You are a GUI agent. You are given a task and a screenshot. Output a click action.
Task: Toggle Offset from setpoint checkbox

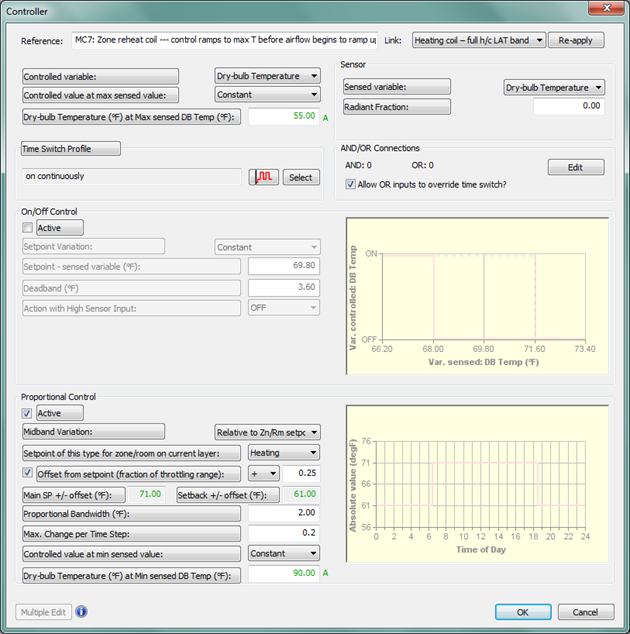[28, 473]
